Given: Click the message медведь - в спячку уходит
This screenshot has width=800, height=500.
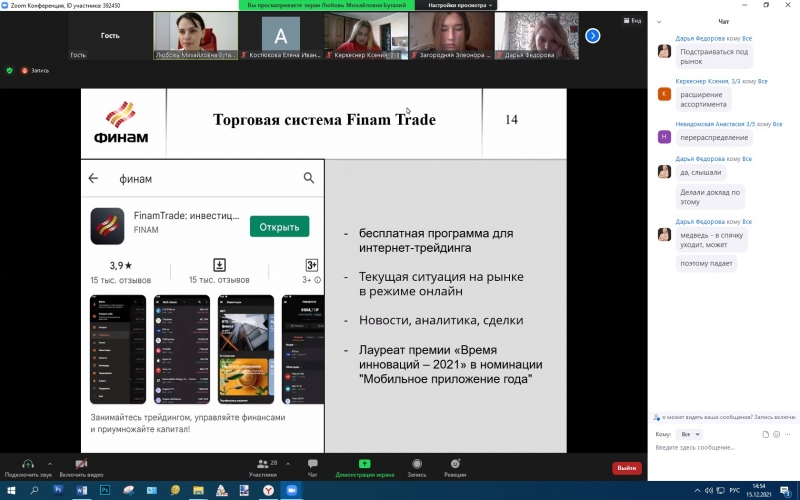Looking at the screenshot, I should (712, 240).
